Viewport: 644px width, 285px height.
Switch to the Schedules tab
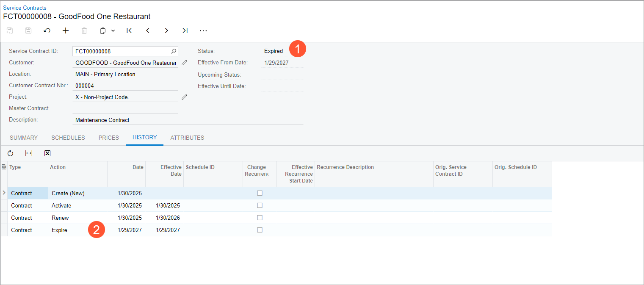(x=68, y=138)
